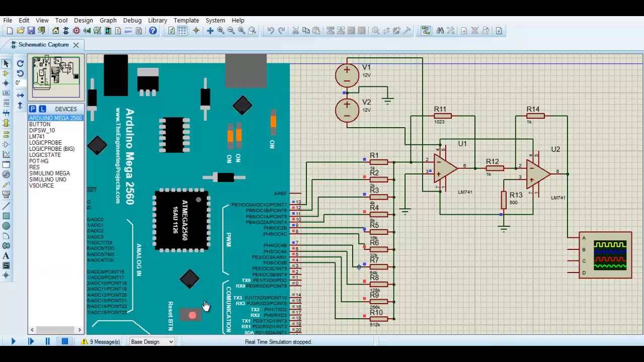
Task: Select 2D Graphics Circle tool
Action: click(x=6, y=226)
